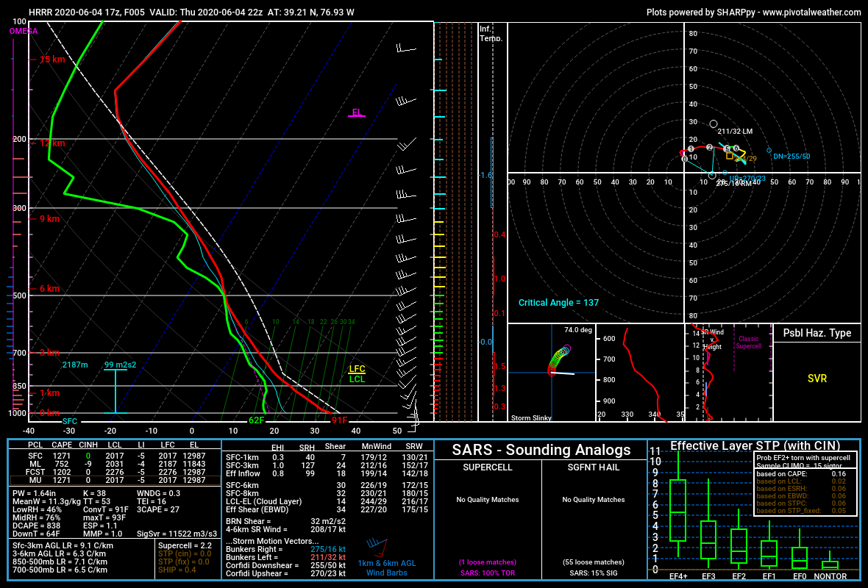Select the SARS: 15% SIG result
Screen dimensions: 868x588
coord(594,573)
